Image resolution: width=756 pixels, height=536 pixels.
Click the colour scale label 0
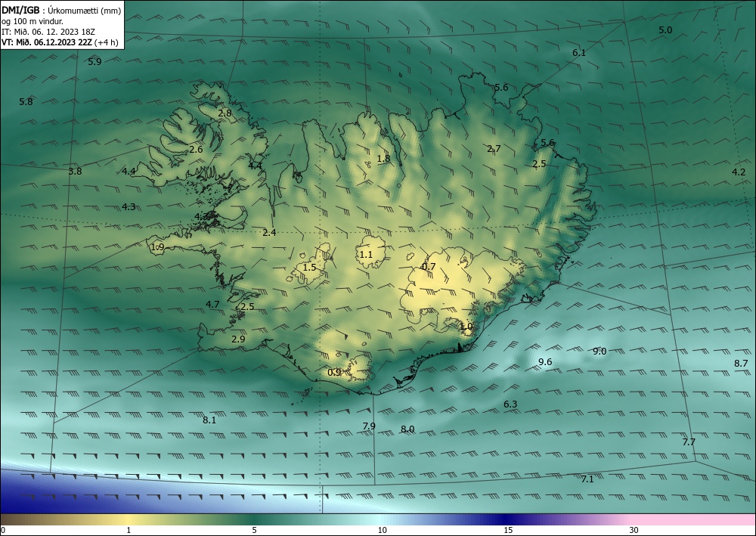coord(3,531)
